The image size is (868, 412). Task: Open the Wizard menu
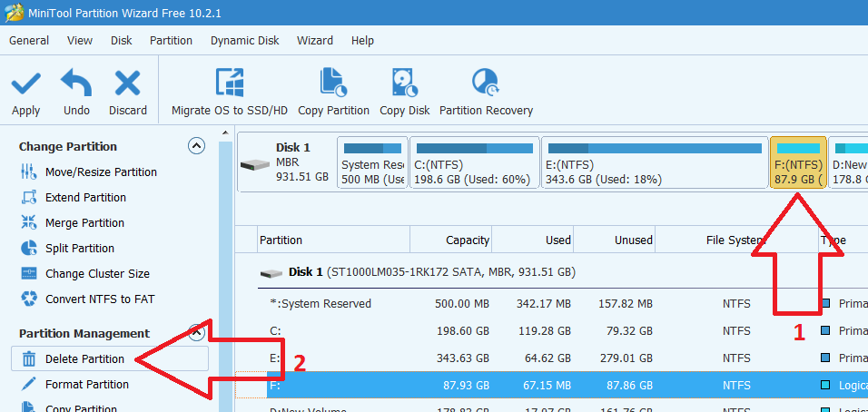pos(315,40)
